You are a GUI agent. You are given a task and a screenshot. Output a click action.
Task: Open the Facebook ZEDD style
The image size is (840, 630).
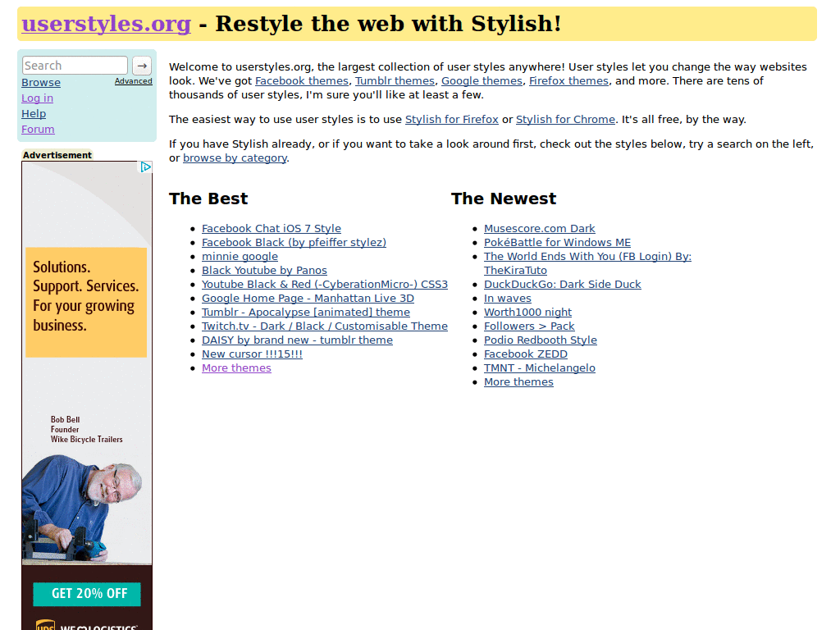click(526, 354)
